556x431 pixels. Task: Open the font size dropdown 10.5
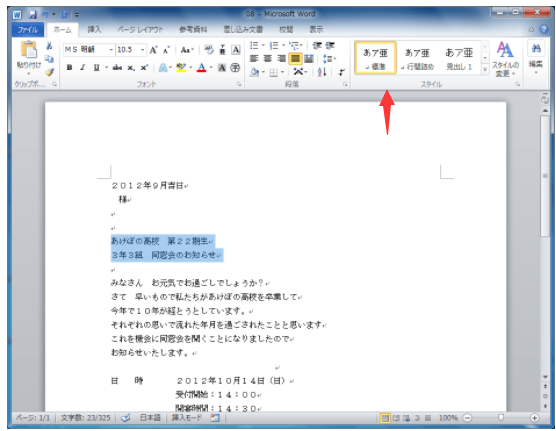coord(142,50)
